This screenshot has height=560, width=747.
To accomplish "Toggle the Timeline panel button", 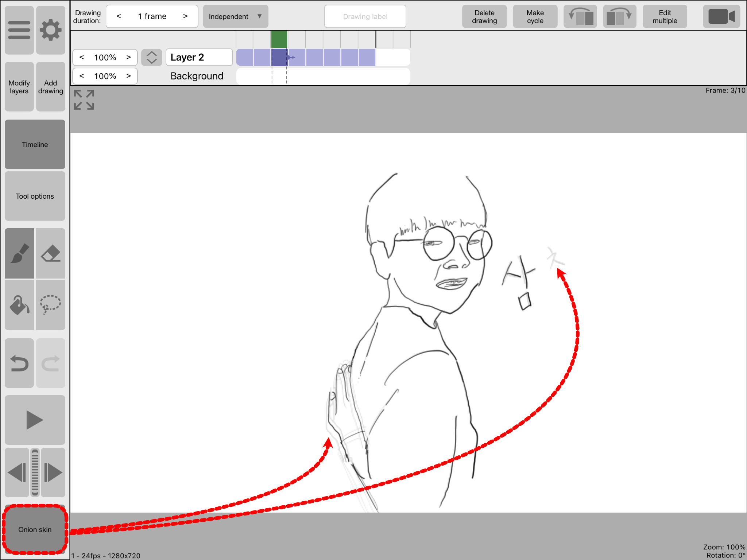I will pyautogui.click(x=35, y=144).
